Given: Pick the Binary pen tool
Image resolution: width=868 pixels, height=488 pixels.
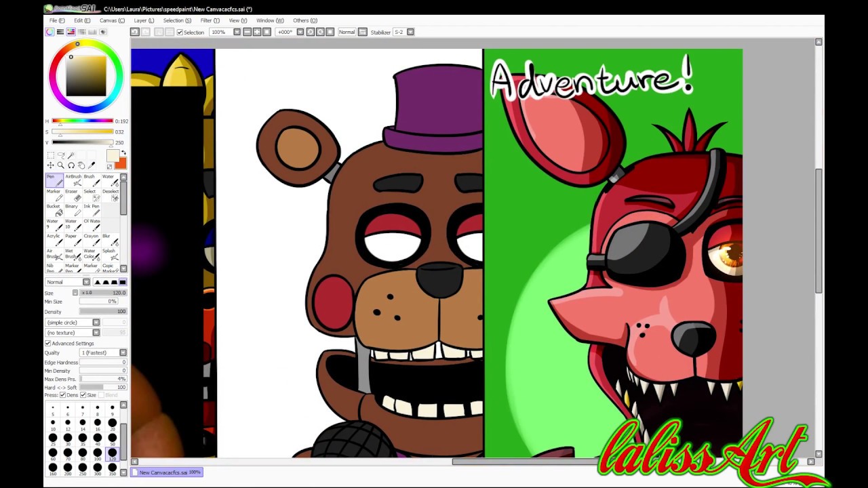Looking at the screenshot, I should coord(73,211).
